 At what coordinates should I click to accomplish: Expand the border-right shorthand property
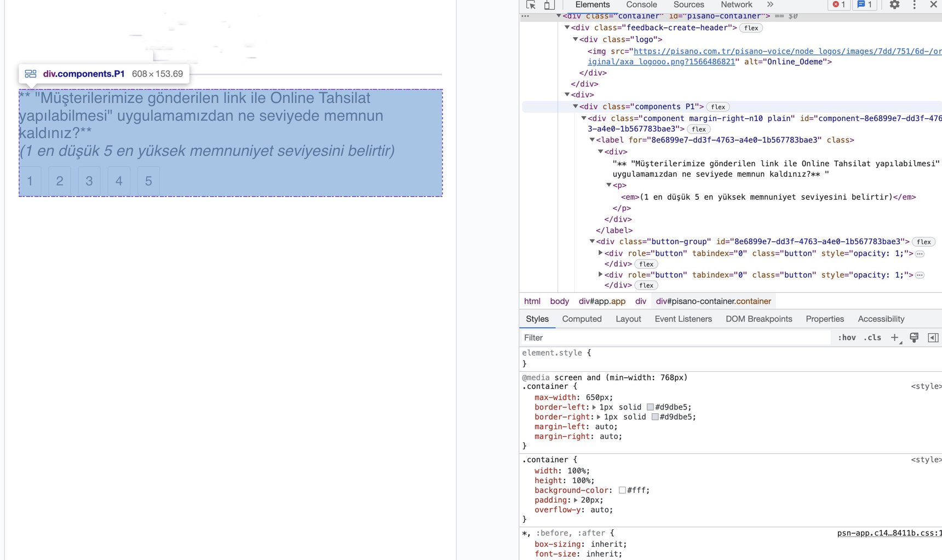coord(599,417)
